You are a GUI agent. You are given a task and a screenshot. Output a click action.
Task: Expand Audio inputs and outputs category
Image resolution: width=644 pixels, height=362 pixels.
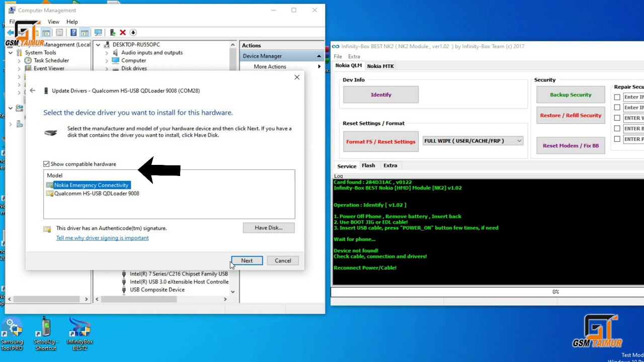[107, 52]
